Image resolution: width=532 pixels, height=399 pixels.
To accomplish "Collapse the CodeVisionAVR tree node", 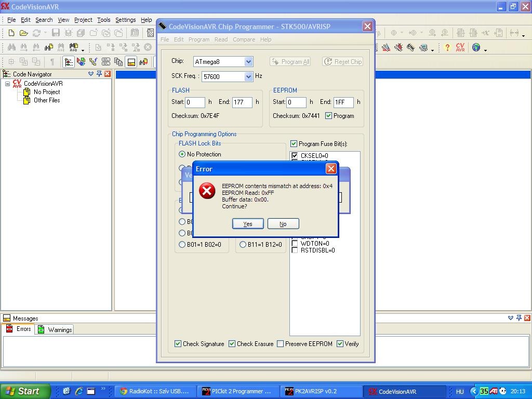I will [7, 84].
